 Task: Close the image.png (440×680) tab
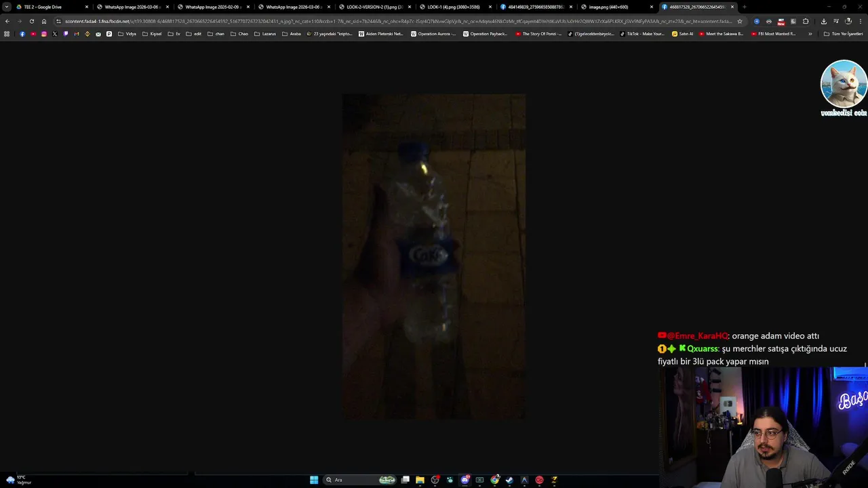652,7
